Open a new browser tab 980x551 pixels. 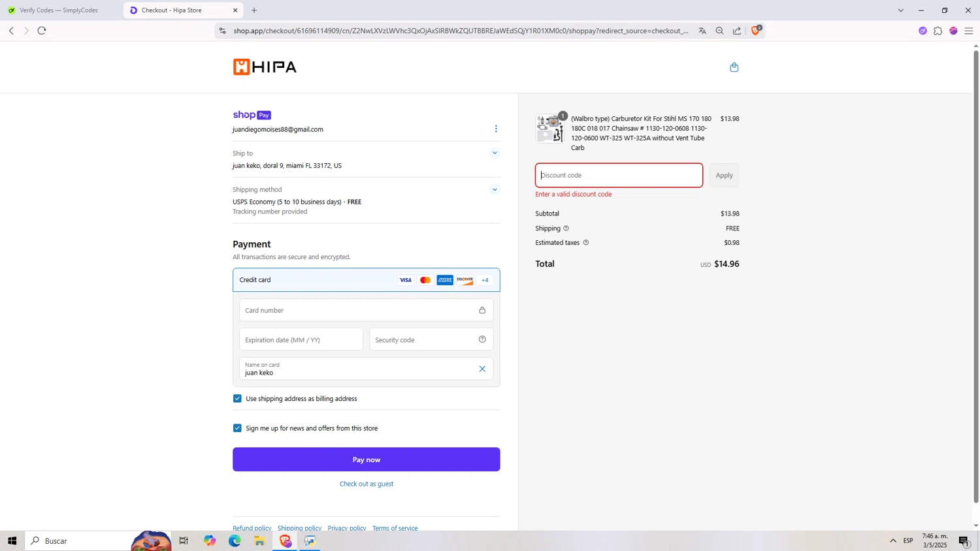(x=254, y=10)
